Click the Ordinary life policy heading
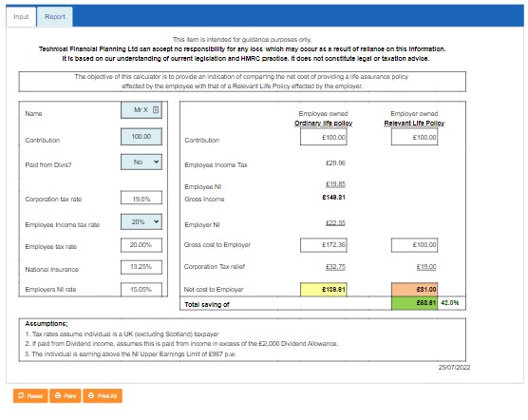The image size is (528, 420). click(x=323, y=124)
